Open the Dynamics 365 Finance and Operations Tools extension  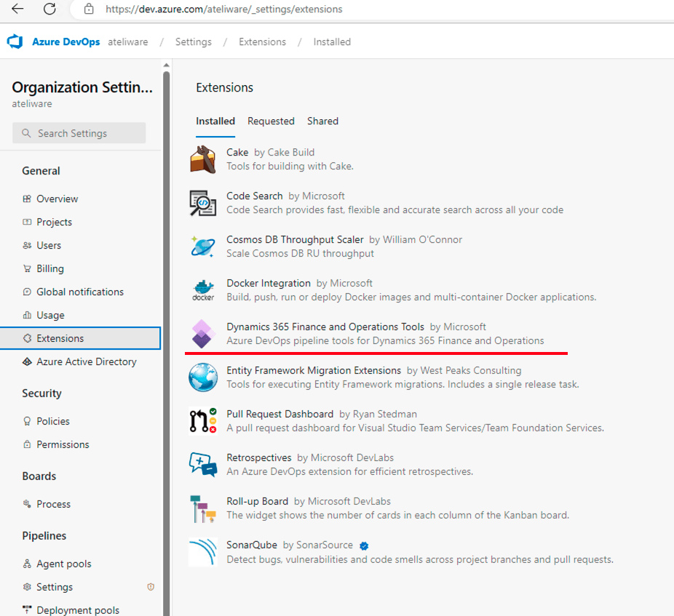pos(325,327)
